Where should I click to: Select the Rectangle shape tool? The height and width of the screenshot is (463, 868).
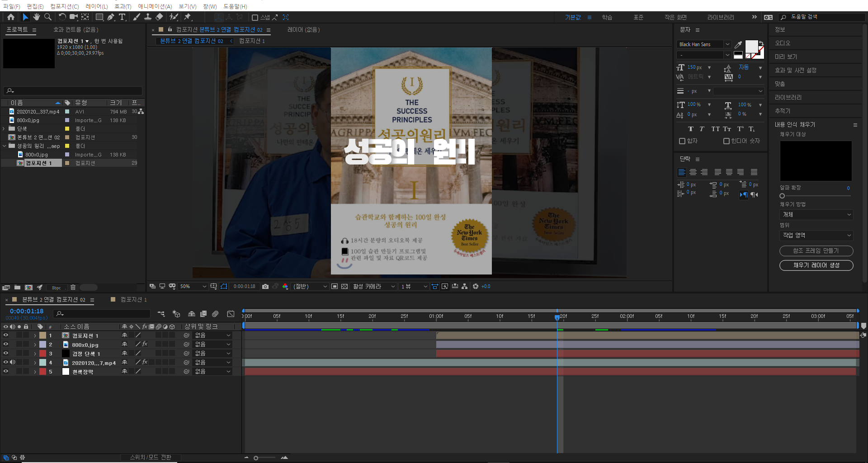pos(99,17)
